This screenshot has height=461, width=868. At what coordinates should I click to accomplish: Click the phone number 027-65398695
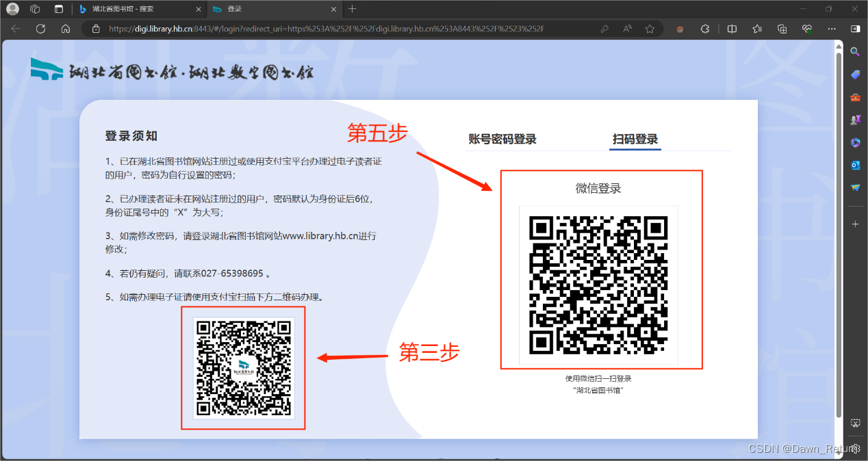(232, 274)
